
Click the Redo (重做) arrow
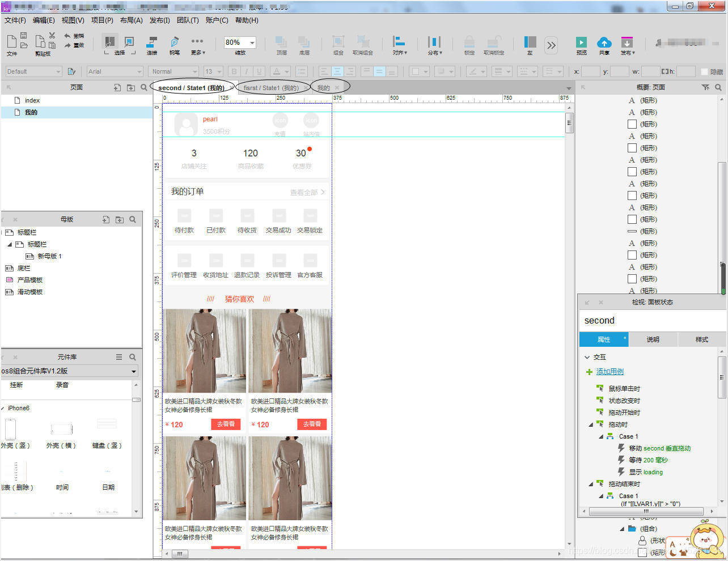pos(67,45)
